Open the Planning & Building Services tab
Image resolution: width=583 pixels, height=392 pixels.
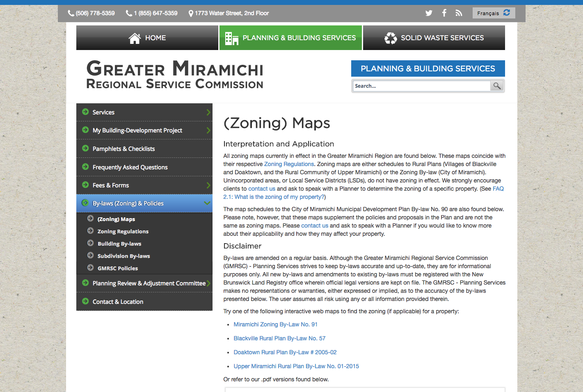(290, 38)
